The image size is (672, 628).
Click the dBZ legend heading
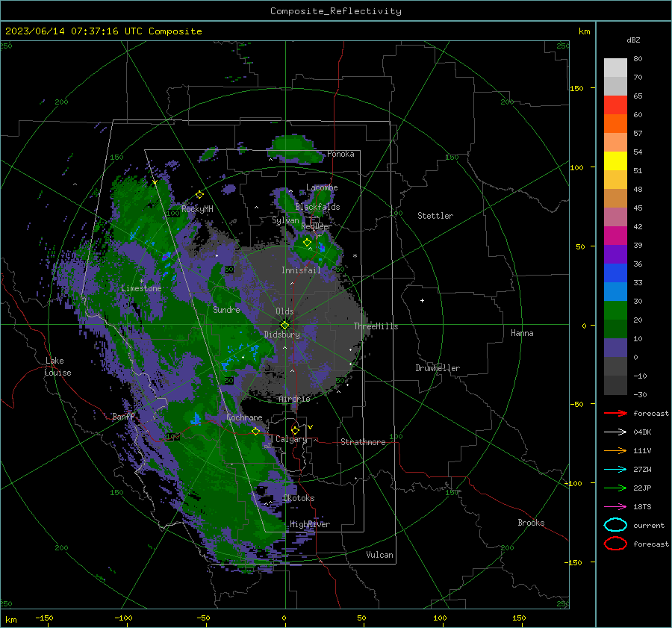click(x=633, y=40)
